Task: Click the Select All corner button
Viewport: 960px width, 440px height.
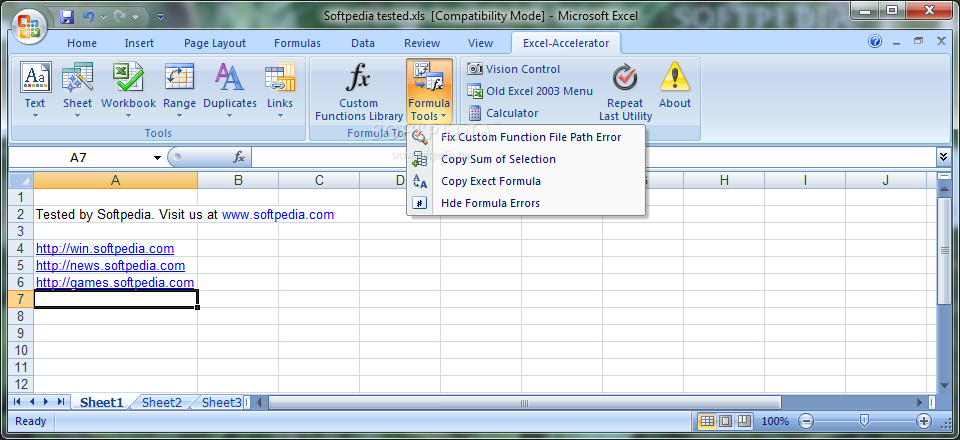Action: (x=21, y=180)
